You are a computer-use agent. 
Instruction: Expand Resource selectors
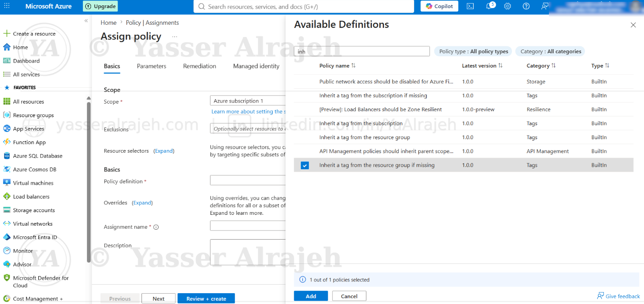[164, 151]
